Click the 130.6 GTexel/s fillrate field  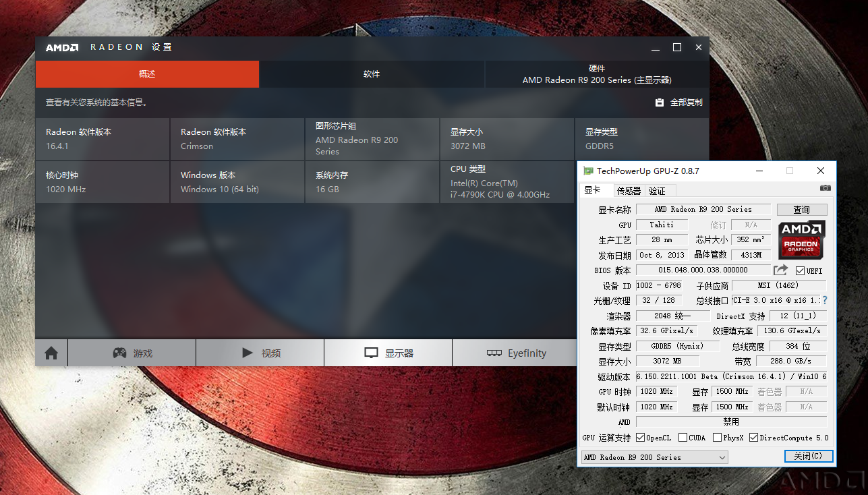792,330
